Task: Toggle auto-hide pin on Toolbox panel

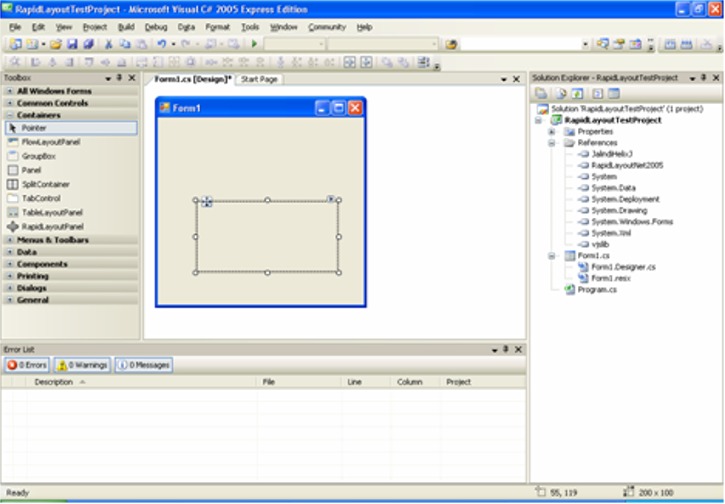Action: 119,78
